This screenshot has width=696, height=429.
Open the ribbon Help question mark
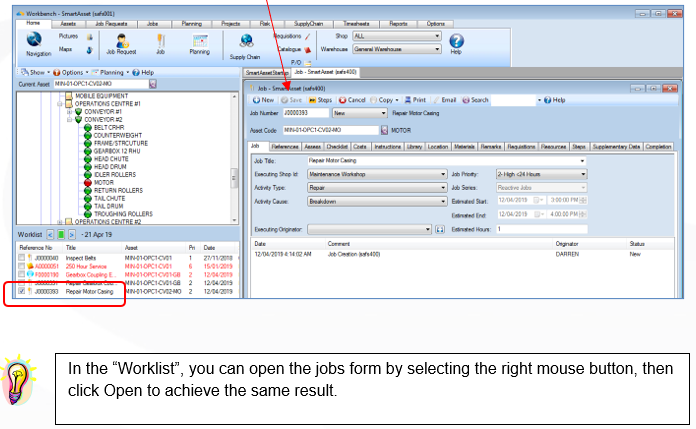456,41
